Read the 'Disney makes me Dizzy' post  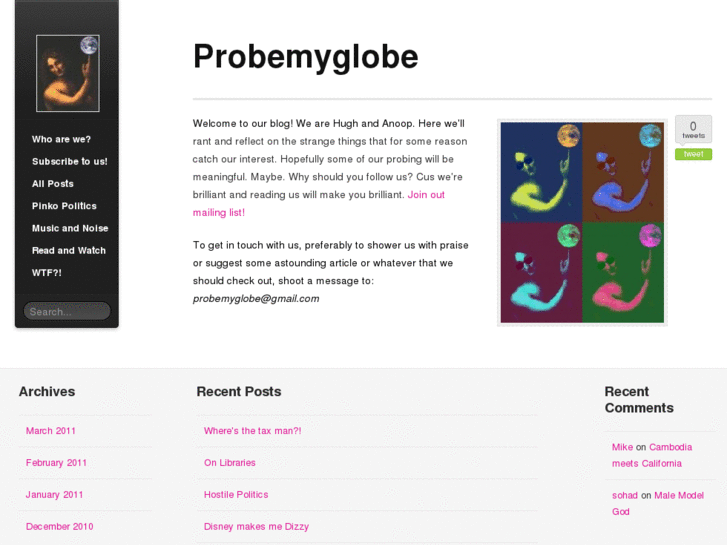point(256,527)
